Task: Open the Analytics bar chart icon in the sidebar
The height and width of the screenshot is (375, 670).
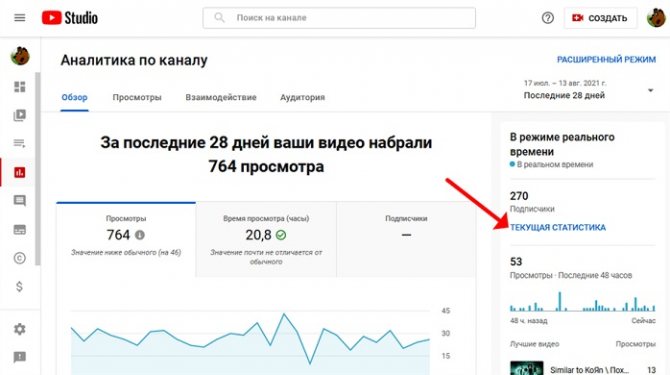Action: [20, 172]
